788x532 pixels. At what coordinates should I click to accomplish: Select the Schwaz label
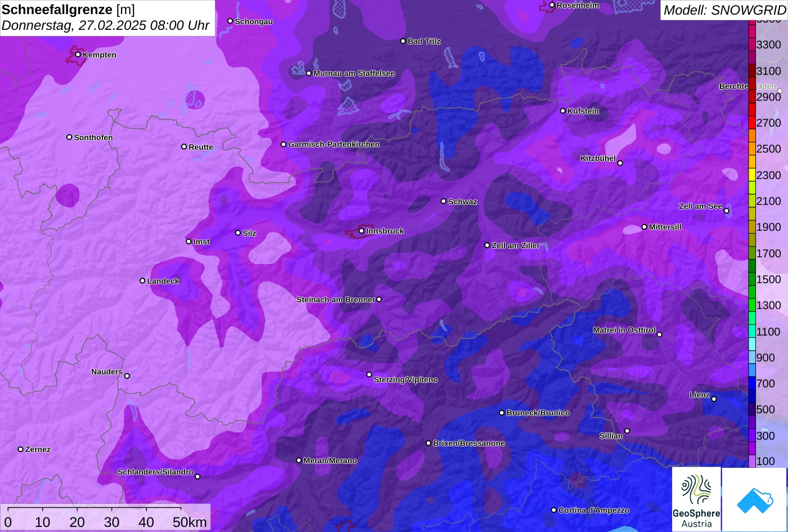point(463,202)
